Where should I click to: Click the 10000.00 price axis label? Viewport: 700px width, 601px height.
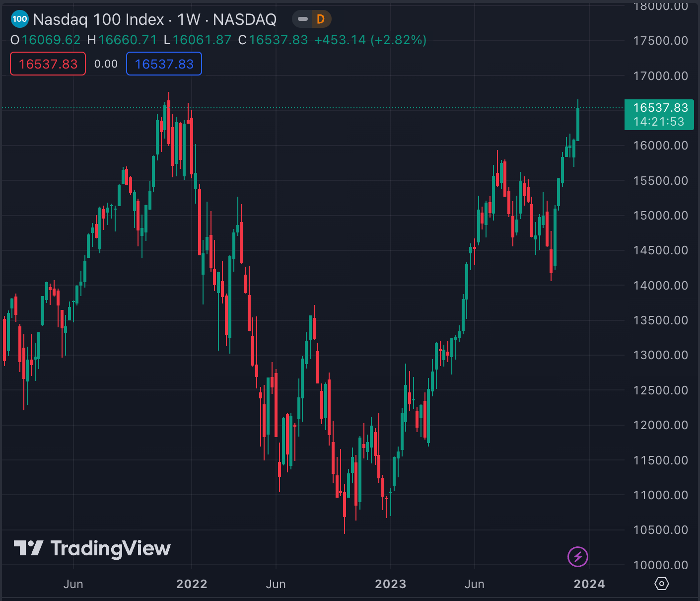click(x=661, y=565)
